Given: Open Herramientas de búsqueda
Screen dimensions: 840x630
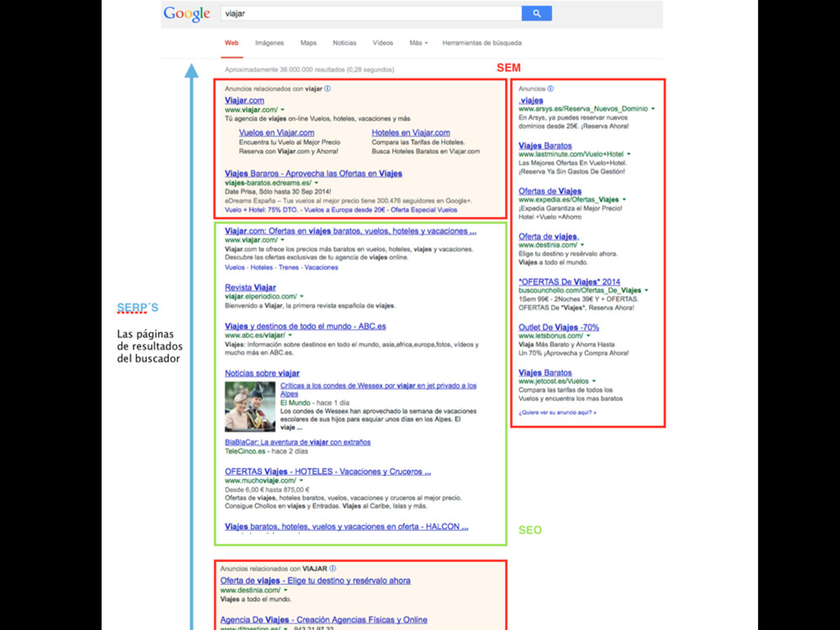Looking at the screenshot, I should (x=482, y=43).
